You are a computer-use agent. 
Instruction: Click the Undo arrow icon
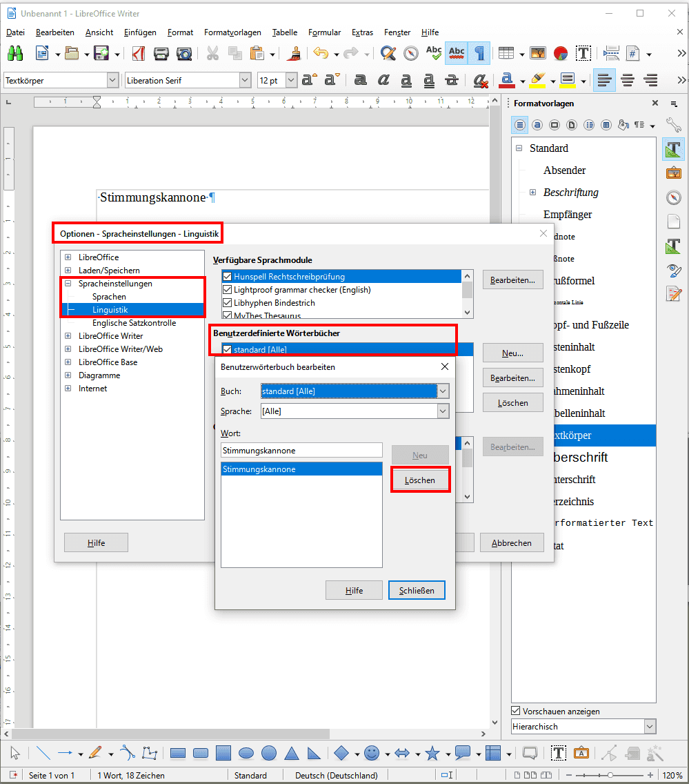coord(321,53)
